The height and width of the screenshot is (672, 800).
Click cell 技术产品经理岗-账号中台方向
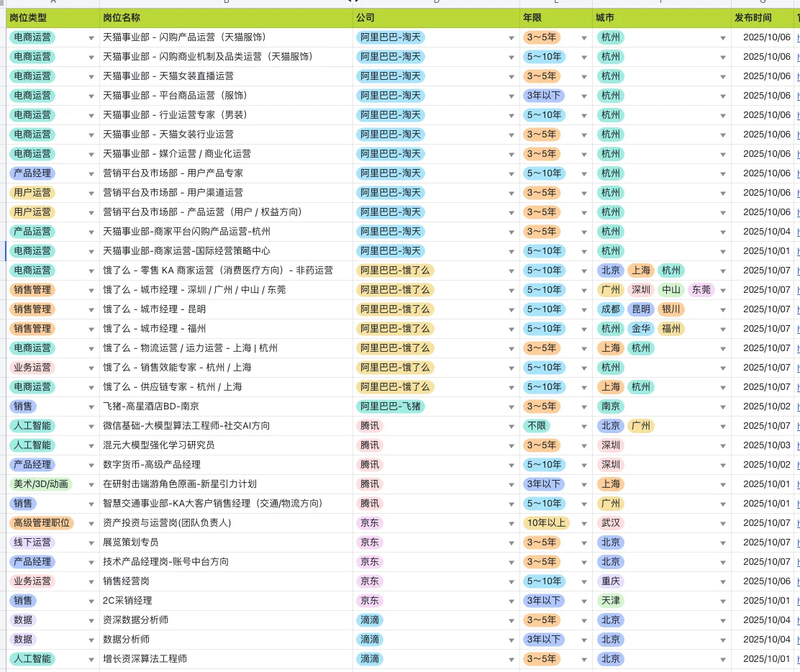click(x=226, y=561)
